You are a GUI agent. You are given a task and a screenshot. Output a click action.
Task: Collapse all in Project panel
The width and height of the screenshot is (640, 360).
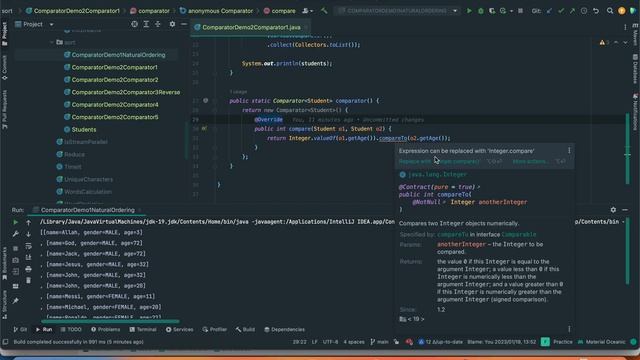pos(158,24)
